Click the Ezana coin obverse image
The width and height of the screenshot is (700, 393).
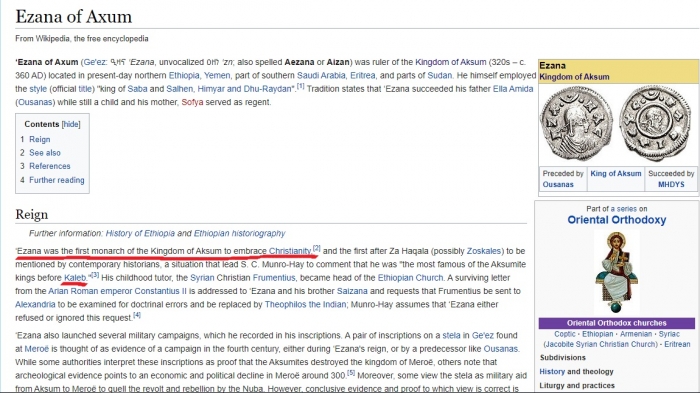(576, 124)
